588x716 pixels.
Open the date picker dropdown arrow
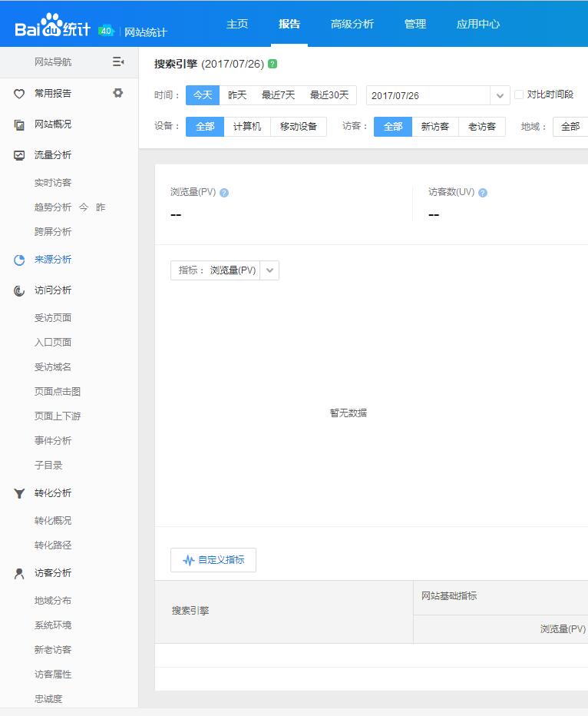tap(500, 96)
